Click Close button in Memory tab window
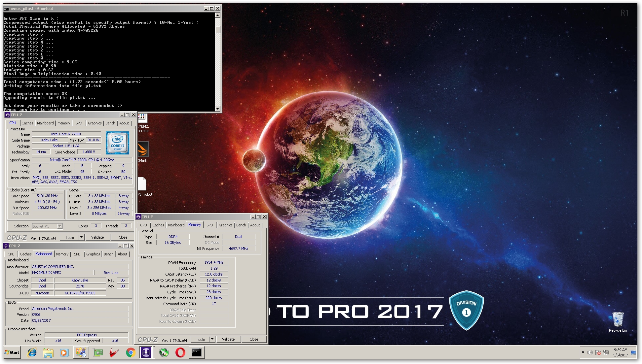642x364 pixels. (x=254, y=339)
